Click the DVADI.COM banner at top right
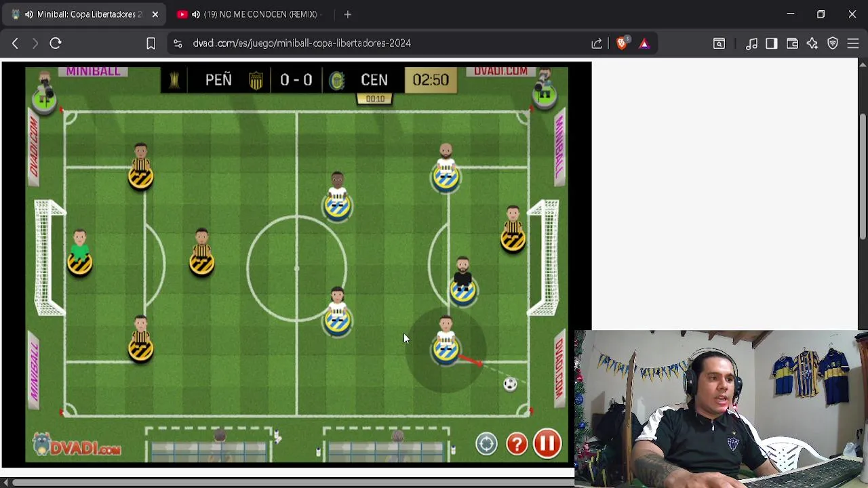 point(500,71)
